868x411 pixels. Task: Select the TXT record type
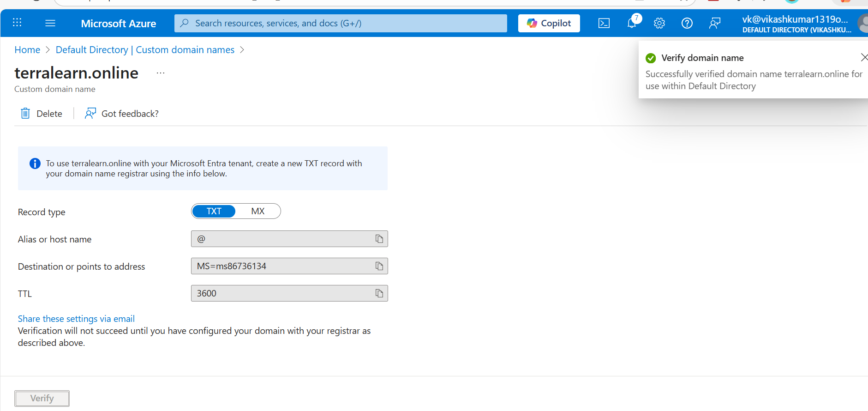coord(214,211)
